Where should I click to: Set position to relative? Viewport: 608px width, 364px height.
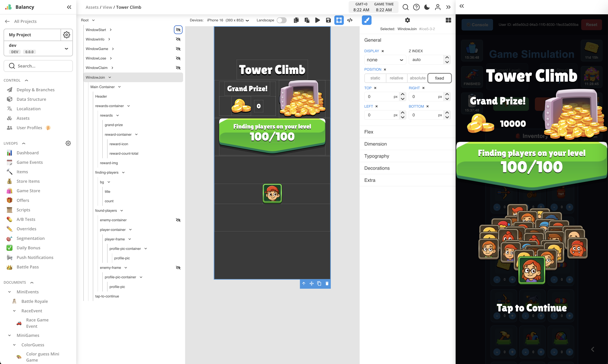[x=396, y=78]
